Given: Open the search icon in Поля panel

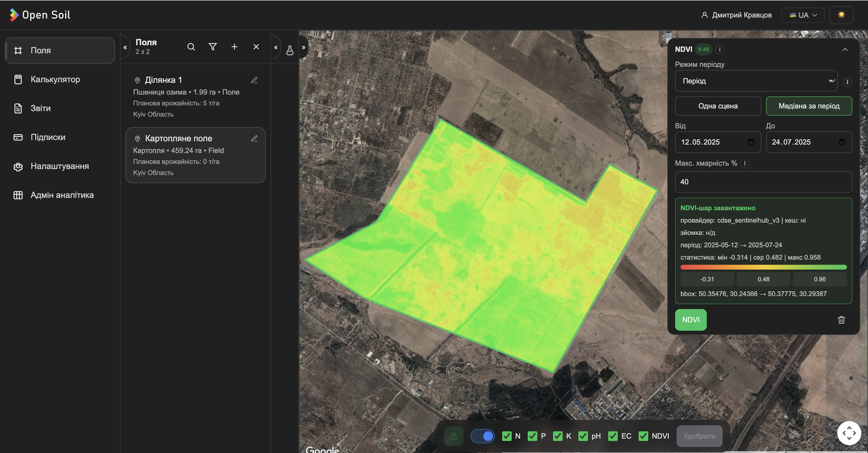Looking at the screenshot, I should (x=191, y=47).
